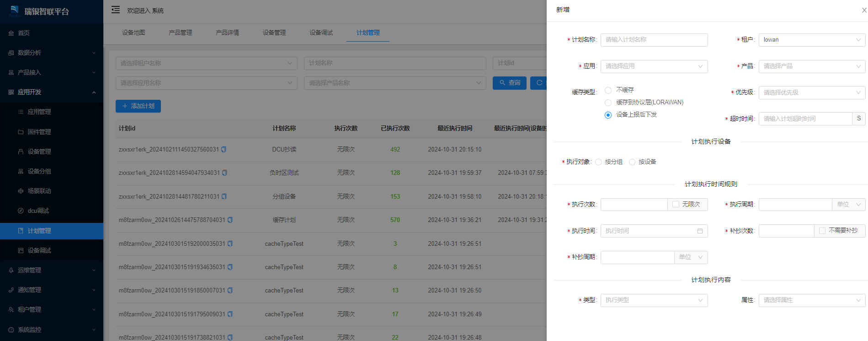The width and height of the screenshot is (868, 341).
Task: Click the 固件管理 folder icon
Action: (21, 132)
